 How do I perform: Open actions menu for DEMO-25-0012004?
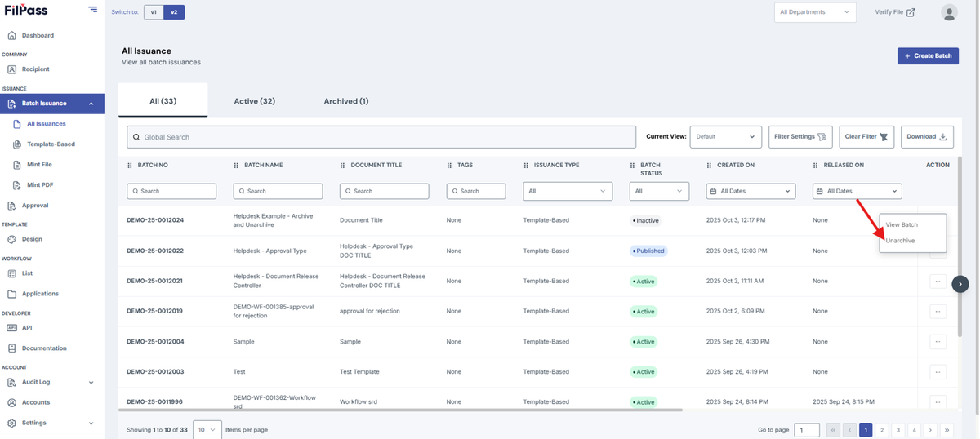point(938,341)
